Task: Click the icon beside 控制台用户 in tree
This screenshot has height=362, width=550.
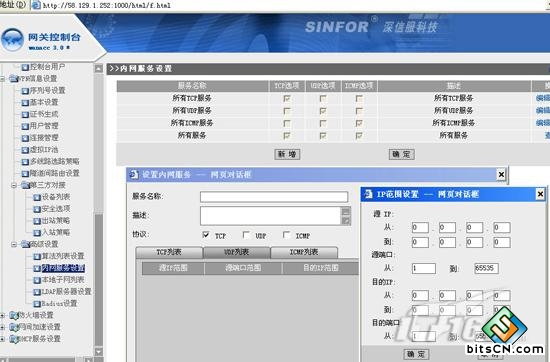Action: click(25, 67)
